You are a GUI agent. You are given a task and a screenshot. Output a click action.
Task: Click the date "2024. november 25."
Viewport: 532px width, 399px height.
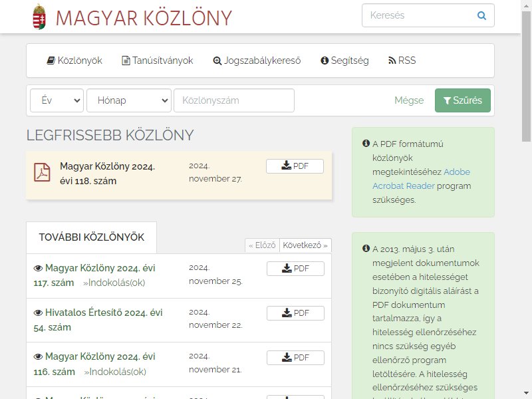click(215, 275)
